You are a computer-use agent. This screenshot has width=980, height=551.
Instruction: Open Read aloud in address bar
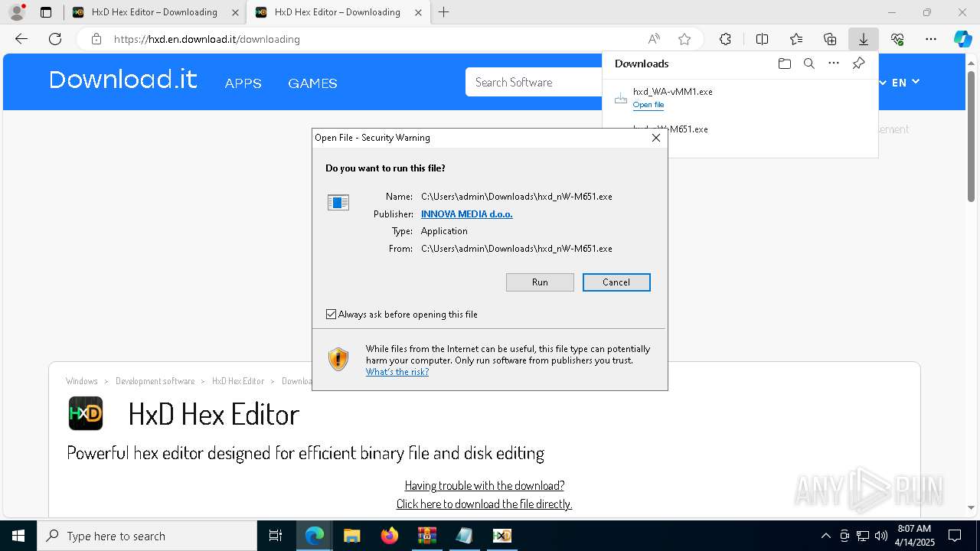click(654, 39)
